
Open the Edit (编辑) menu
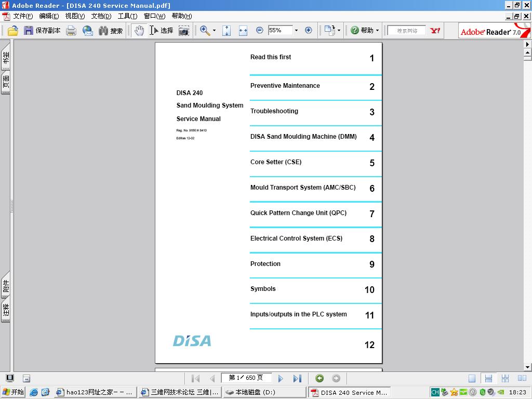pos(49,16)
